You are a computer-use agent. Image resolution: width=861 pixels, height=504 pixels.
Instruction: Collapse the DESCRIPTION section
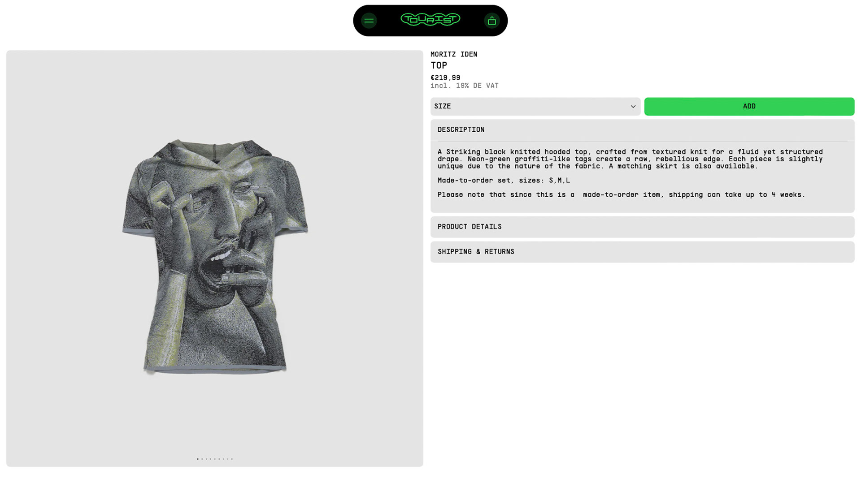pyautogui.click(x=642, y=130)
